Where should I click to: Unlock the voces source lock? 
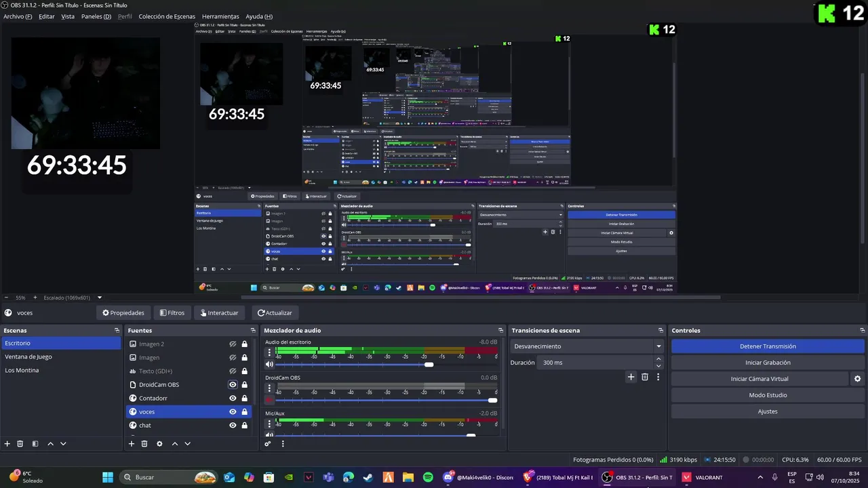tap(244, 412)
